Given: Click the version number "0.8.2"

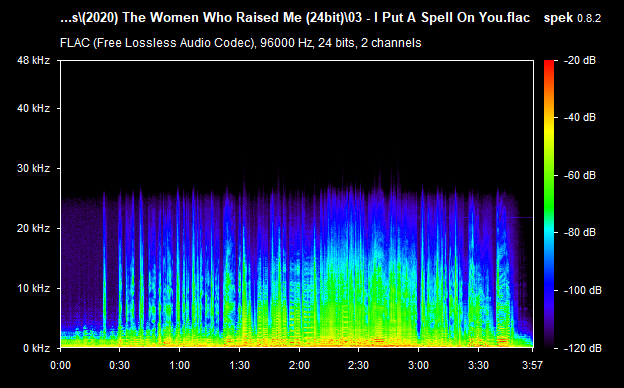Looking at the screenshot, I should 589,18.
